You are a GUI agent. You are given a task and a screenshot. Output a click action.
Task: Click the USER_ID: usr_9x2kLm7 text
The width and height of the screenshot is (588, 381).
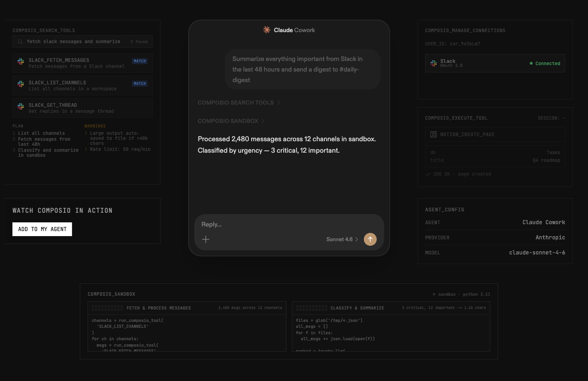click(x=453, y=44)
